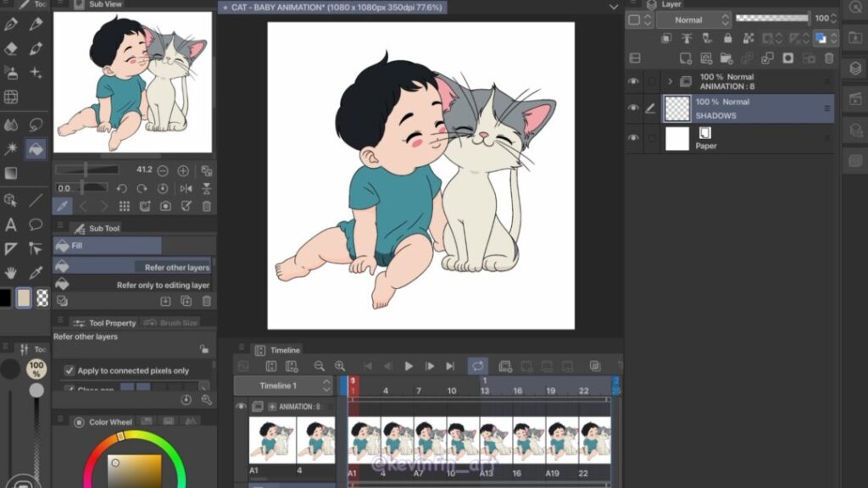Select the Text tool
The height and width of the screenshot is (488, 868).
[x=11, y=225]
